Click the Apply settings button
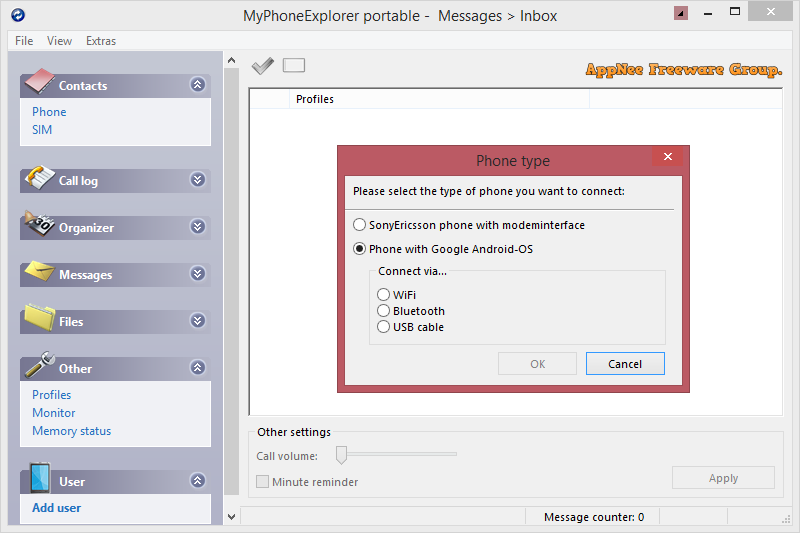This screenshot has height=533, width=800. pyautogui.click(x=723, y=478)
